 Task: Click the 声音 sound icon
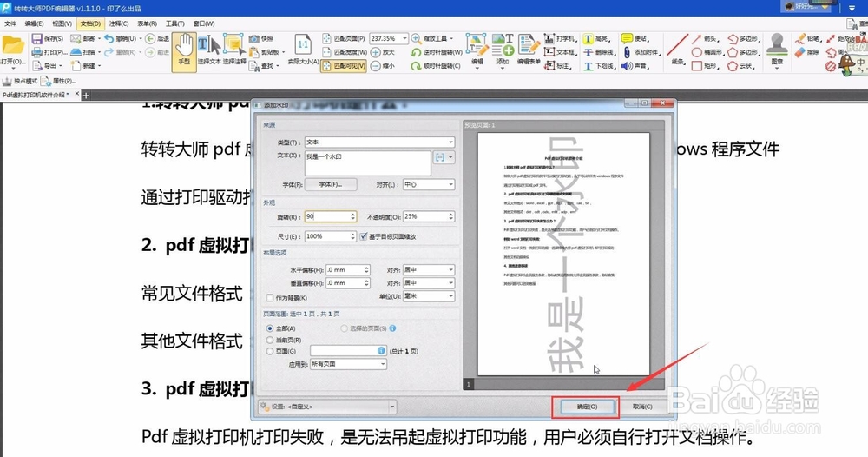point(627,65)
